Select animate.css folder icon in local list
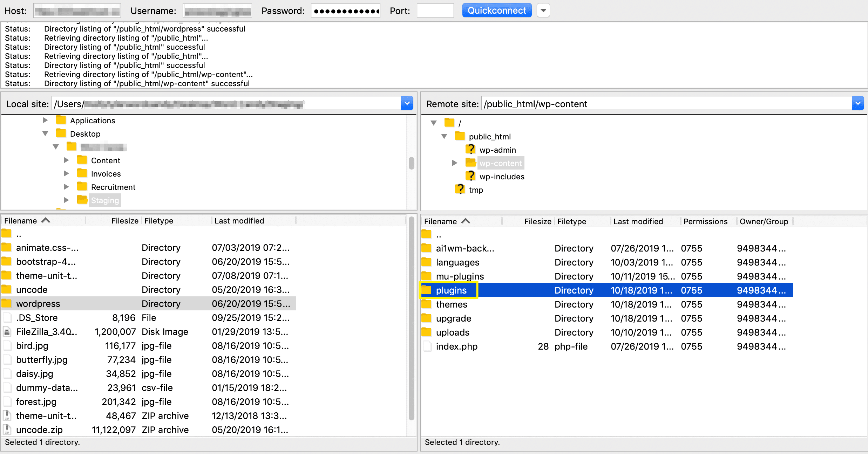This screenshot has width=868, height=454. [6, 247]
